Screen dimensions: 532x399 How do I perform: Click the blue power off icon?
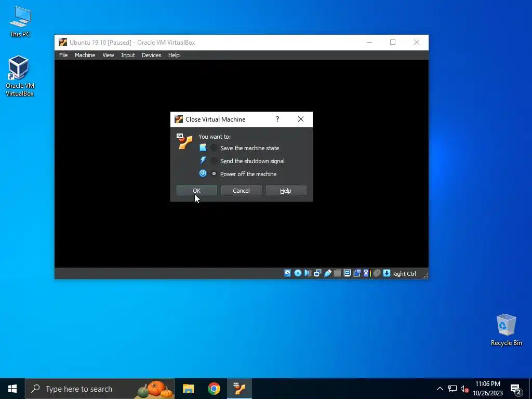(x=203, y=174)
